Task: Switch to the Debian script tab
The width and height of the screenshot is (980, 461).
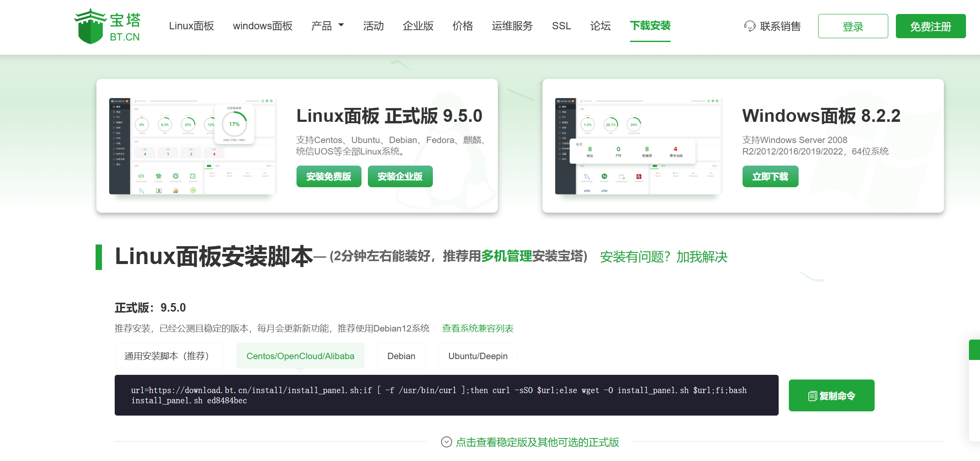Action: click(x=401, y=356)
